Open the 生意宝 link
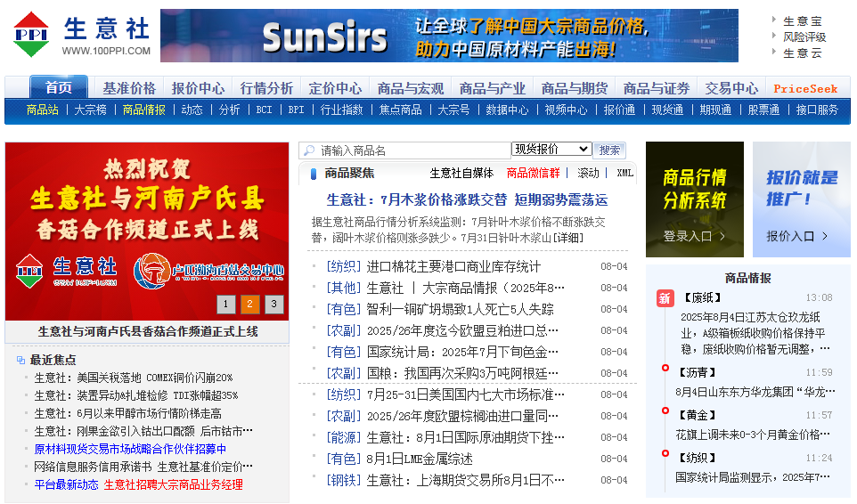Image resolution: width=857 pixels, height=504 pixels. click(803, 20)
